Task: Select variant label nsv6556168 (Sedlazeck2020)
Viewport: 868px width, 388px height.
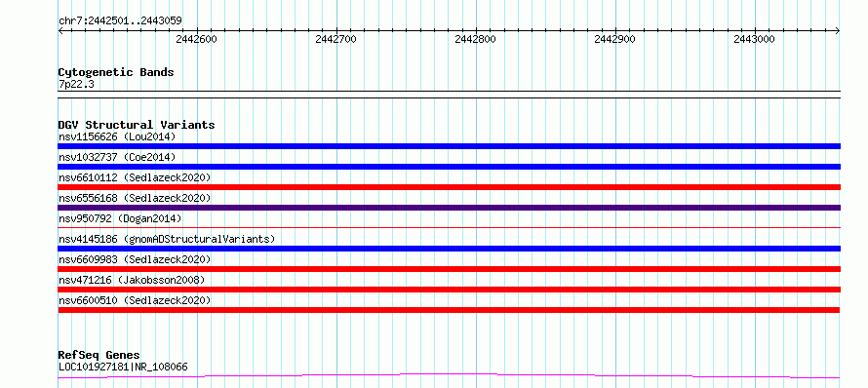Action: pyautogui.click(x=135, y=198)
